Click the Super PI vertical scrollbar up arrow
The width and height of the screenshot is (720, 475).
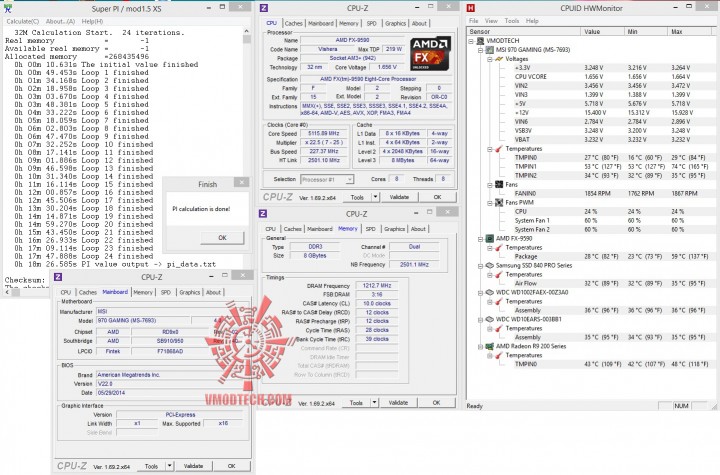(x=247, y=31)
